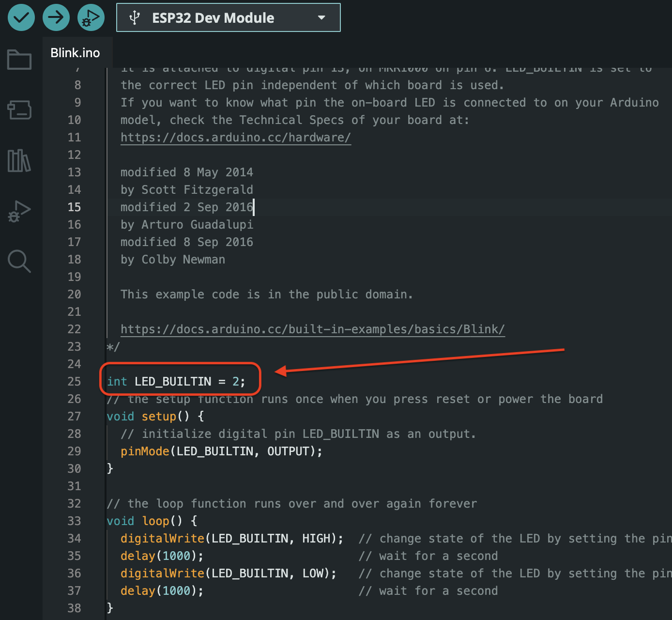Viewport: 672px width, 620px height.
Task: Click 'by Colby Newman' comment line
Action: click(x=173, y=260)
